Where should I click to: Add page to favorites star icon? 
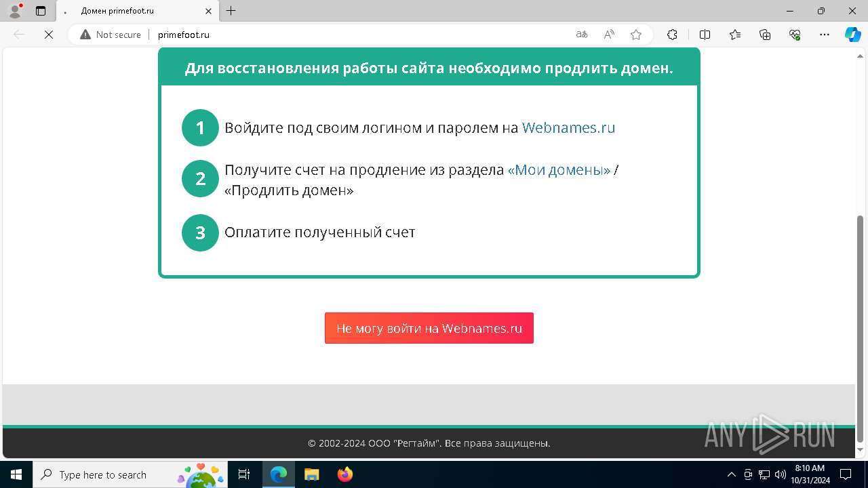(x=636, y=35)
